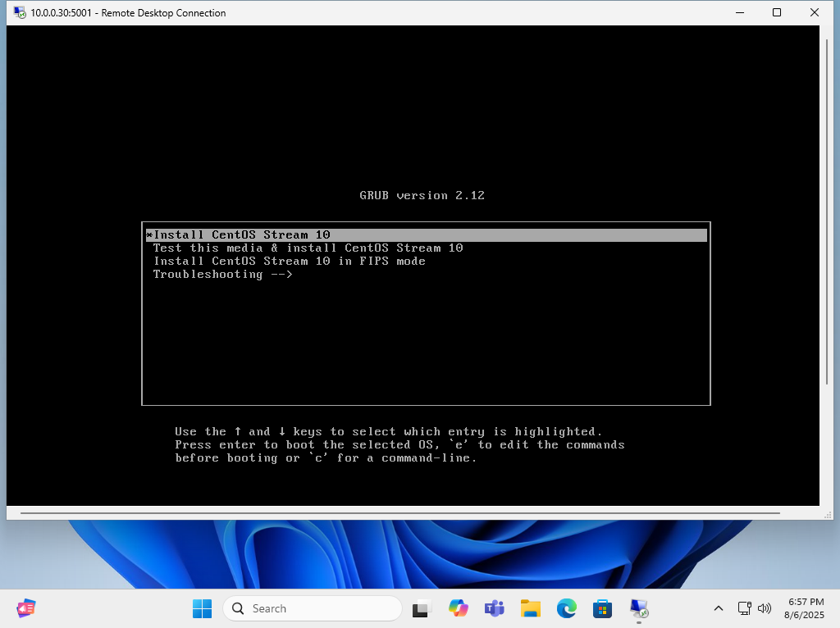Click the Remote Desktop title bar system icon
Image resolution: width=840 pixels, height=628 pixels.
click(x=20, y=13)
